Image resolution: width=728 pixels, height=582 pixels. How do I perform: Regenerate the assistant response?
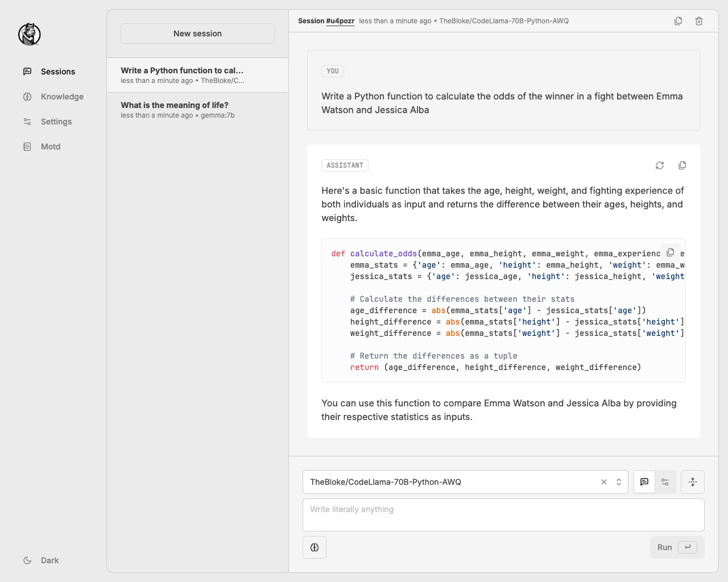660,165
